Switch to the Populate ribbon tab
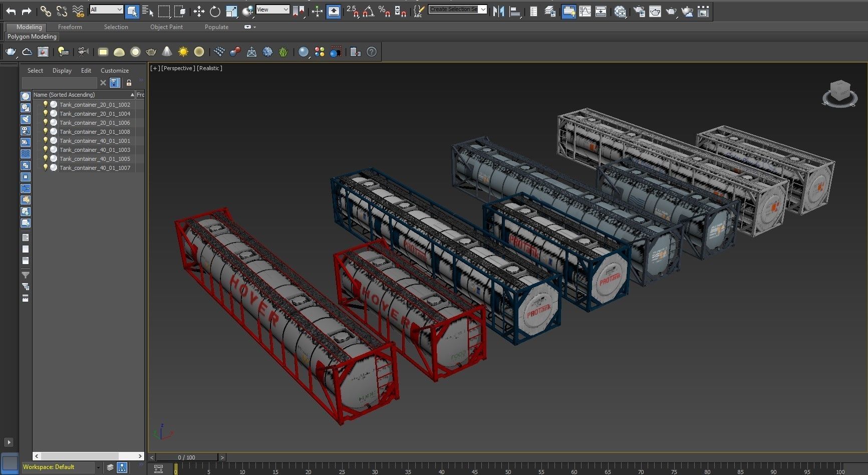Viewport: 868px width, 475px height. click(x=217, y=27)
